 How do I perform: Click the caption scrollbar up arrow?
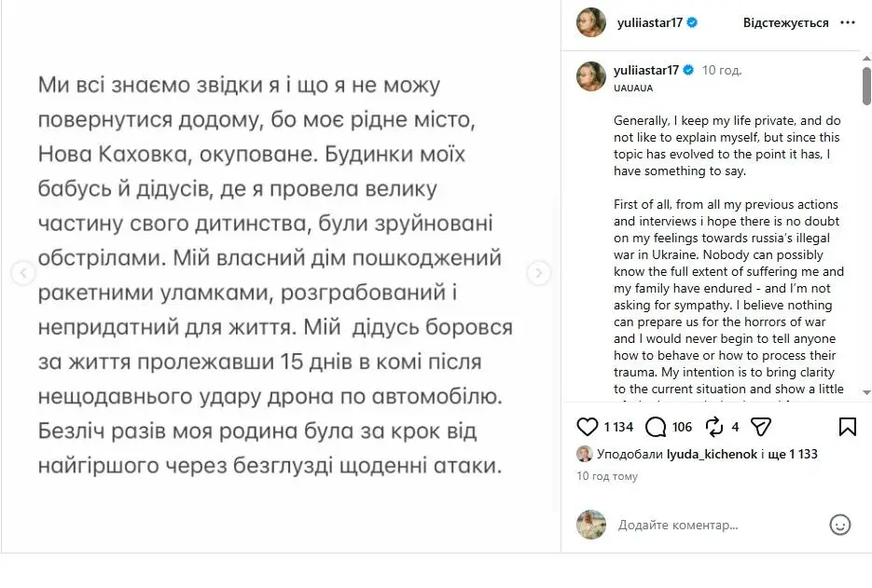866,58
